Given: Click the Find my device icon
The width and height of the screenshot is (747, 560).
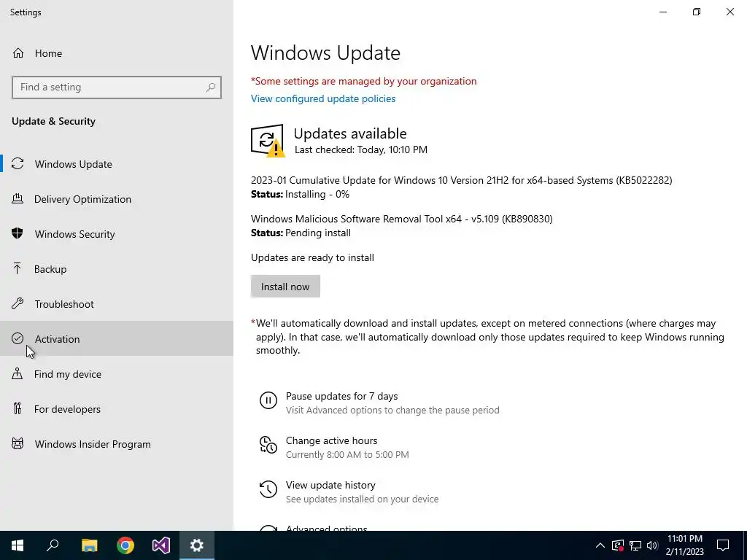Looking at the screenshot, I should pyautogui.click(x=18, y=373).
